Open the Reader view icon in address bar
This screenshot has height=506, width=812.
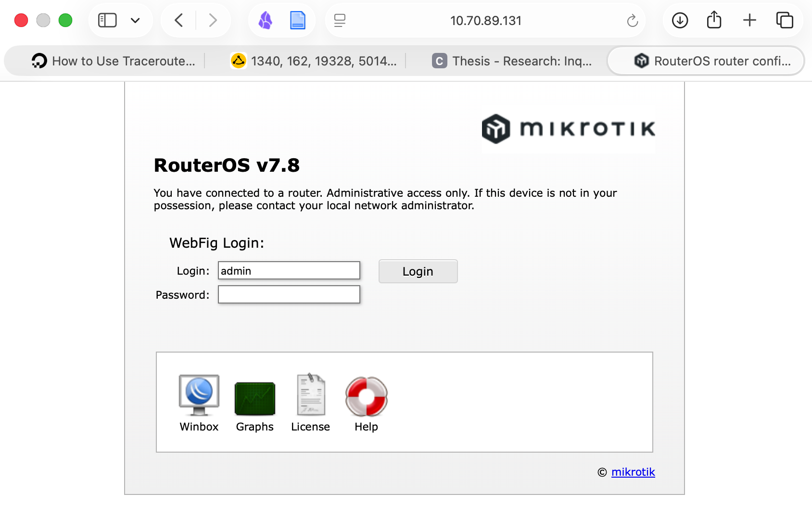[x=340, y=20]
